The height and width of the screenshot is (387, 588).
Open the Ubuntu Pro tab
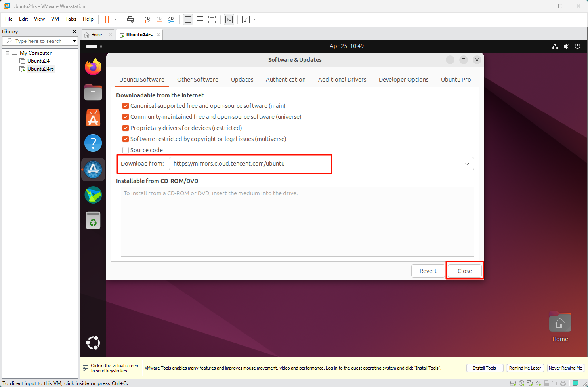tap(456, 80)
